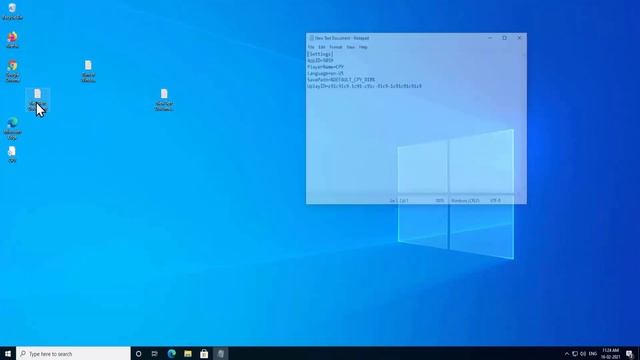
Task: Open File Explorer from the taskbar
Action: (188, 353)
